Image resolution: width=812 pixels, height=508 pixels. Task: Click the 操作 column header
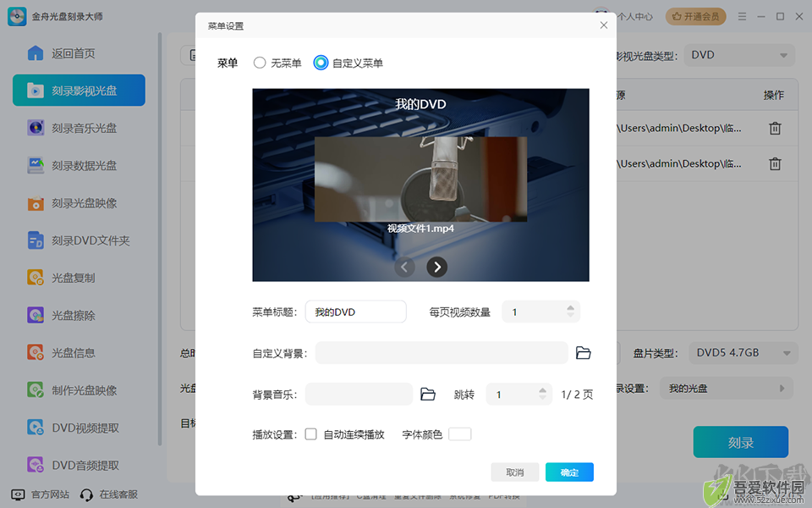click(x=774, y=96)
